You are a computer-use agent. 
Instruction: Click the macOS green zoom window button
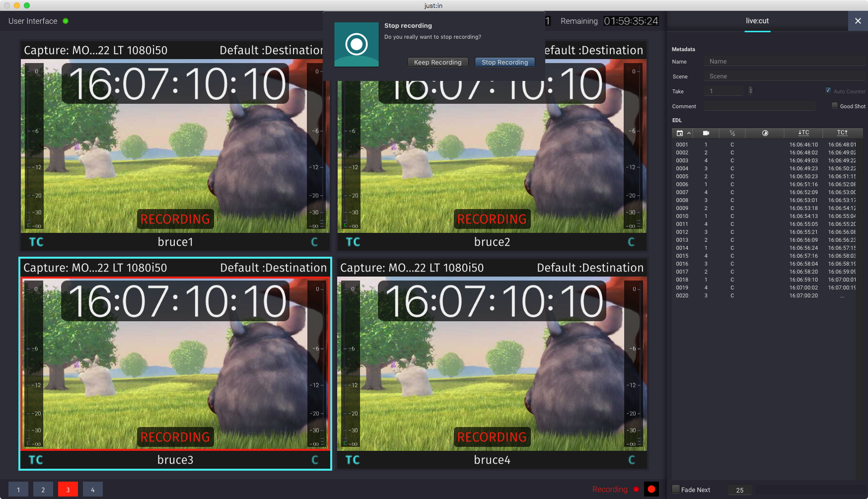27,5
